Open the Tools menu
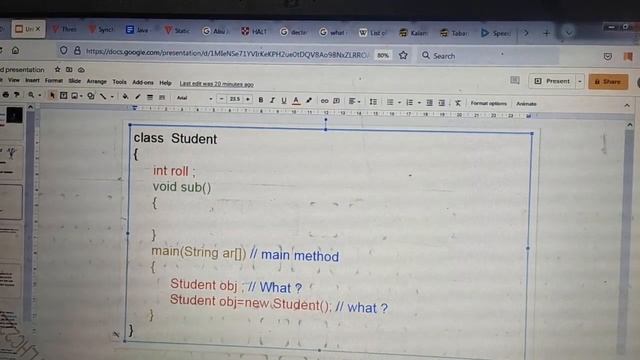Viewport: 640px width, 360px height. (x=119, y=82)
